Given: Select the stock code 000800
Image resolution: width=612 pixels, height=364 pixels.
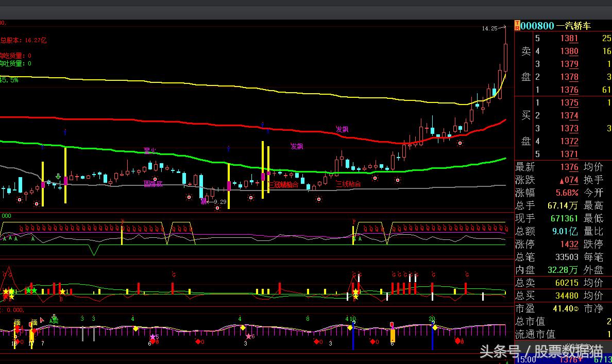Looking at the screenshot, I should [x=537, y=26].
